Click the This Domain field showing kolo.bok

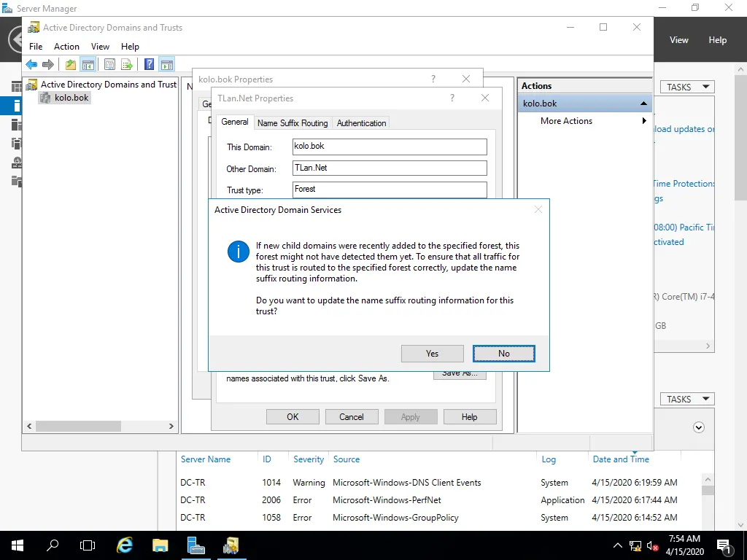pyautogui.click(x=390, y=147)
